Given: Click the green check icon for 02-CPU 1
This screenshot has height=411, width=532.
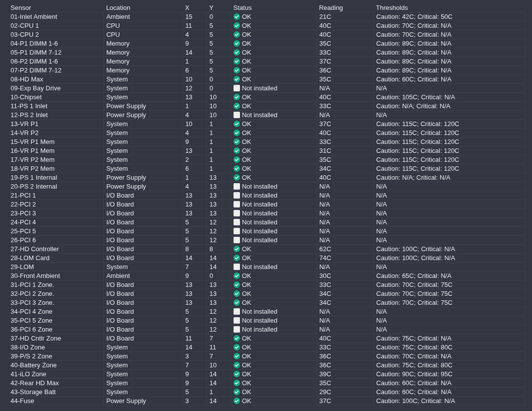Looking at the screenshot, I should pos(237,25).
